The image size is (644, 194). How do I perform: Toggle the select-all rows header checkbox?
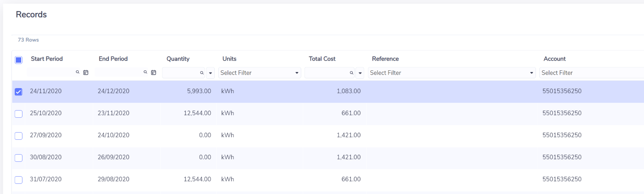tap(19, 60)
